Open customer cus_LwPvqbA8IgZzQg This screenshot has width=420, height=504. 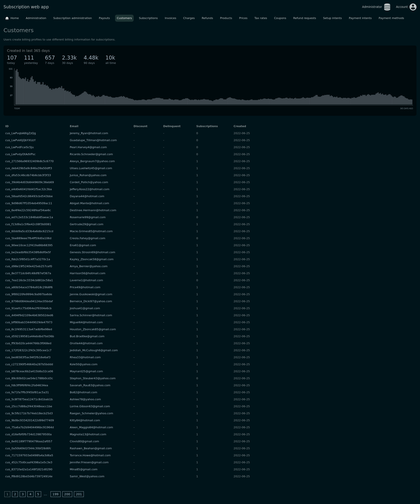pyautogui.click(x=20, y=133)
